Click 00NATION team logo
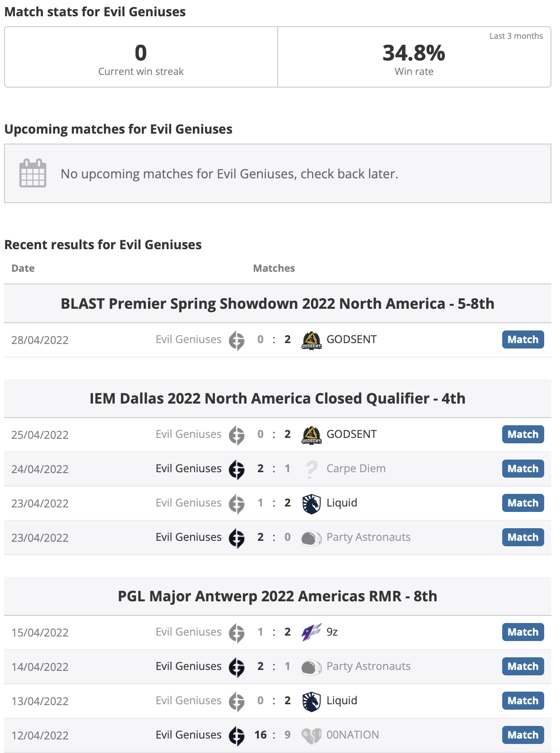Image resolution: width=560 pixels, height=753 pixels. (x=311, y=735)
